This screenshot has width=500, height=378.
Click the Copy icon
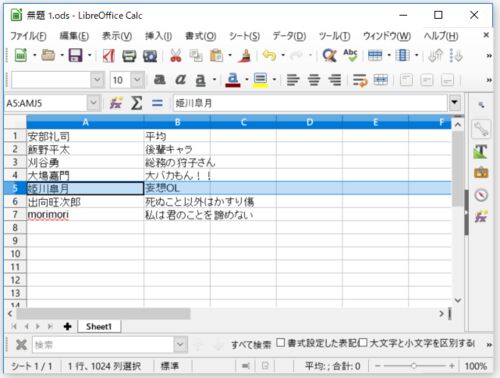pos(196,55)
